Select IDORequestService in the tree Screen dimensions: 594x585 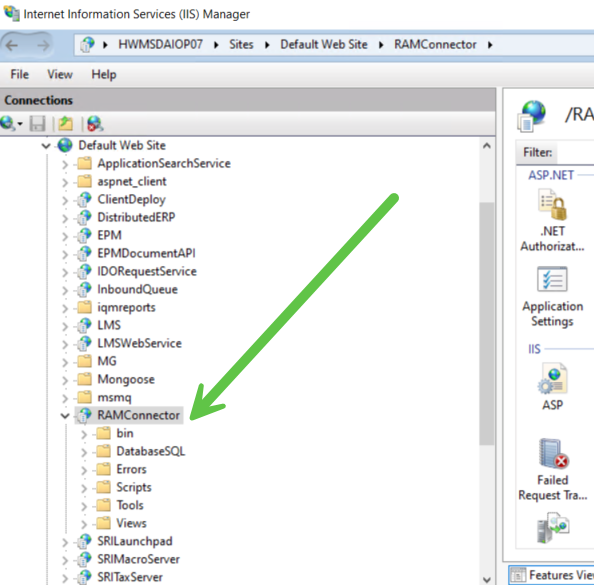(147, 271)
